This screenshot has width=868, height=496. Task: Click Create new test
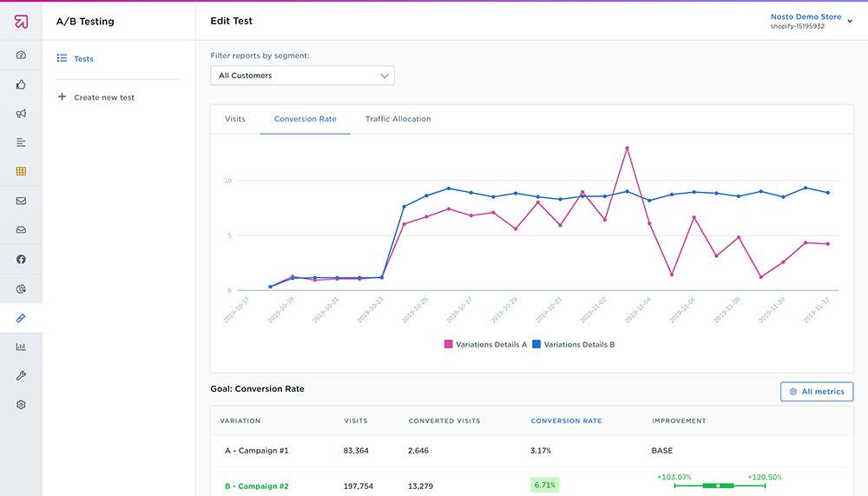coord(103,97)
